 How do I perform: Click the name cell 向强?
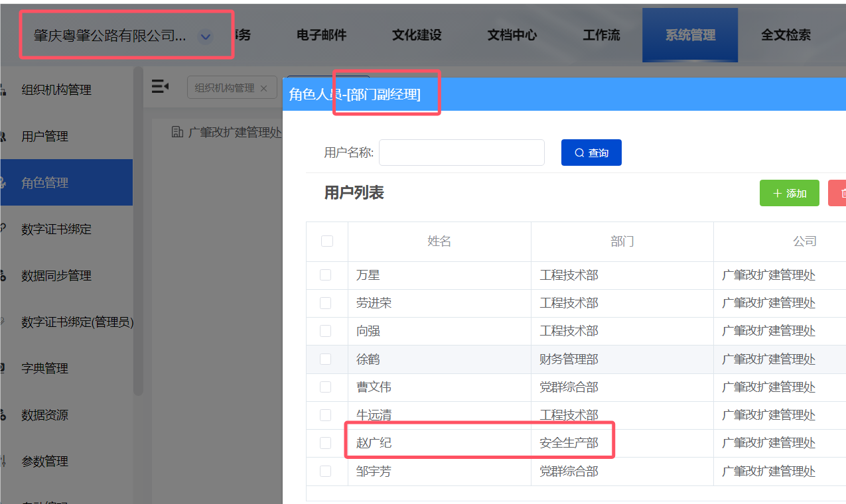point(368,331)
